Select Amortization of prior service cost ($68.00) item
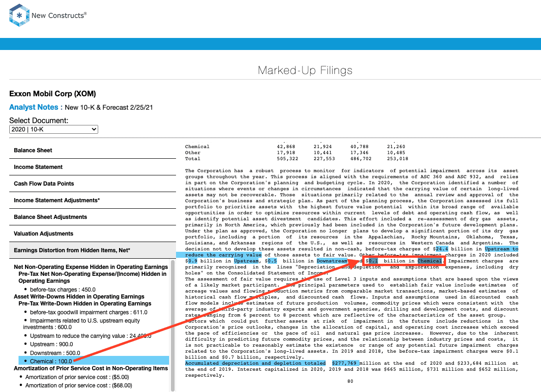Image resolution: width=541 pixels, height=392 pixels. pos(78,386)
